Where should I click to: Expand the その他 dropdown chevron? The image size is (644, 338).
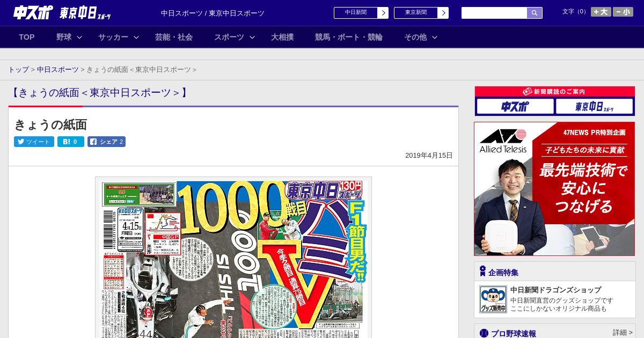coord(435,37)
